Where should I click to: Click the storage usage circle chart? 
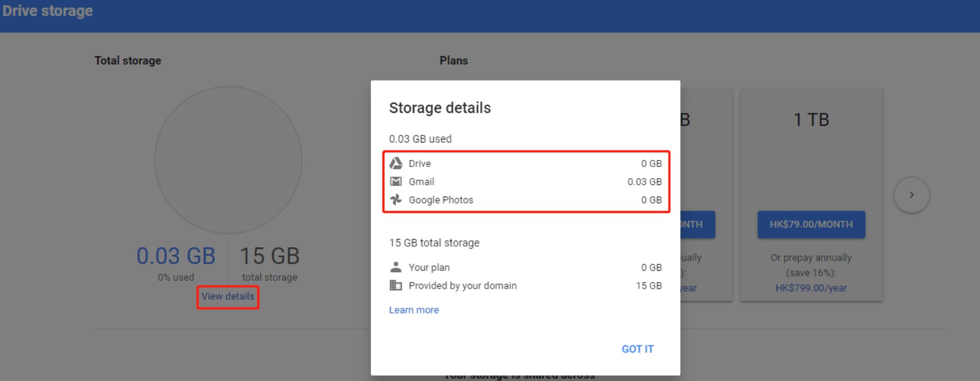228,160
